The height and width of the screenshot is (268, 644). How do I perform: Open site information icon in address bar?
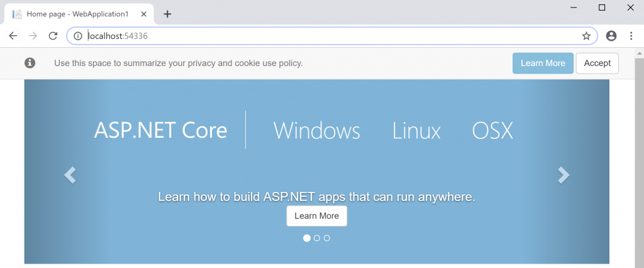tap(77, 36)
